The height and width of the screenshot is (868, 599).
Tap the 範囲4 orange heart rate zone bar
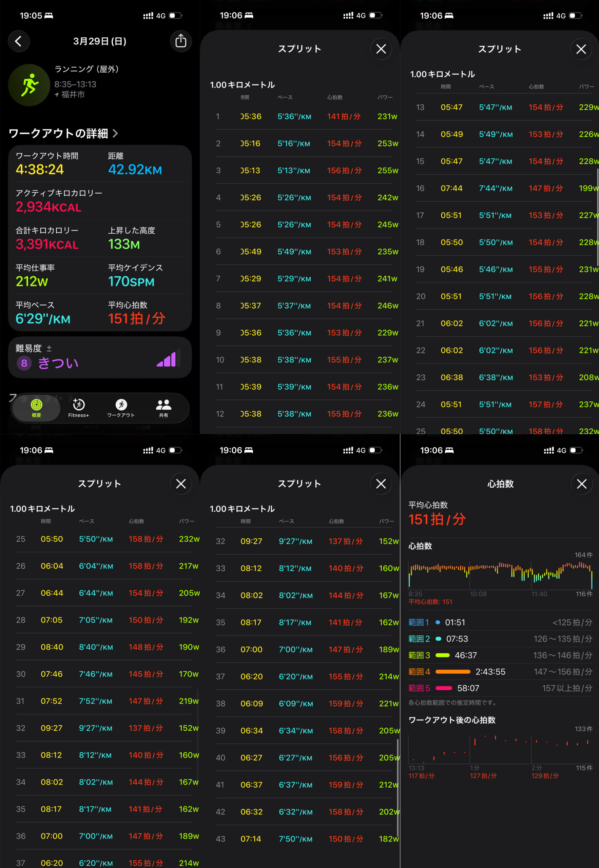click(x=452, y=672)
